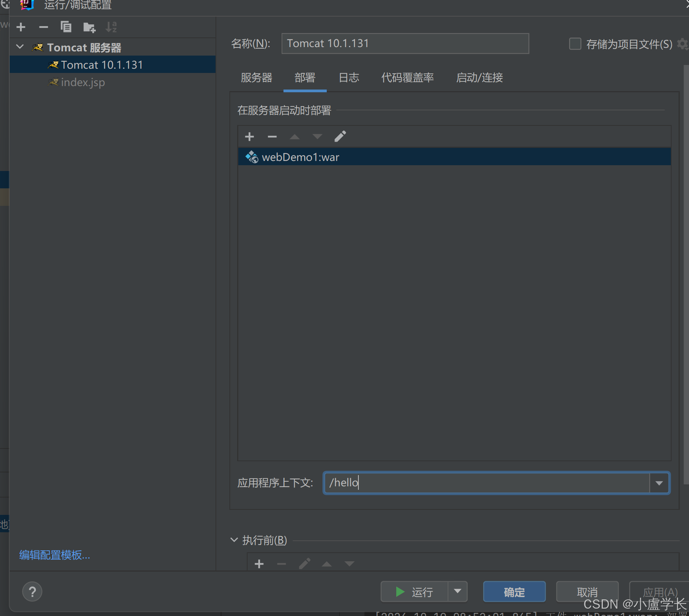The height and width of the screenshot is (616, 689).
Task: Click the 应用 apply button
Action: pos(660,592)
